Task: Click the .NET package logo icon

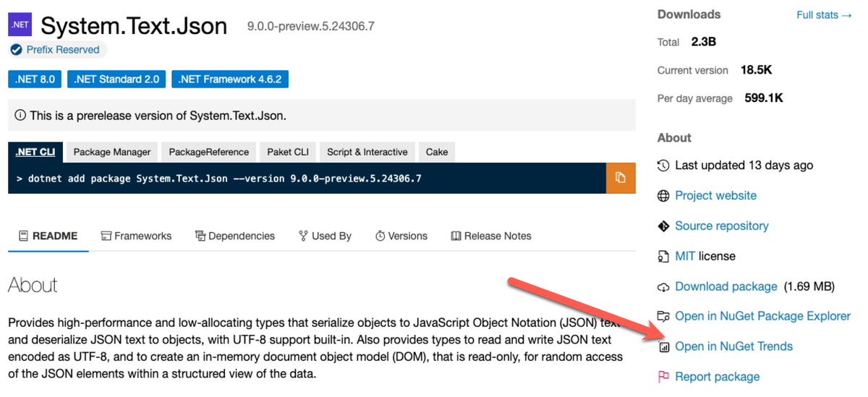Action: tap(20, 25)
